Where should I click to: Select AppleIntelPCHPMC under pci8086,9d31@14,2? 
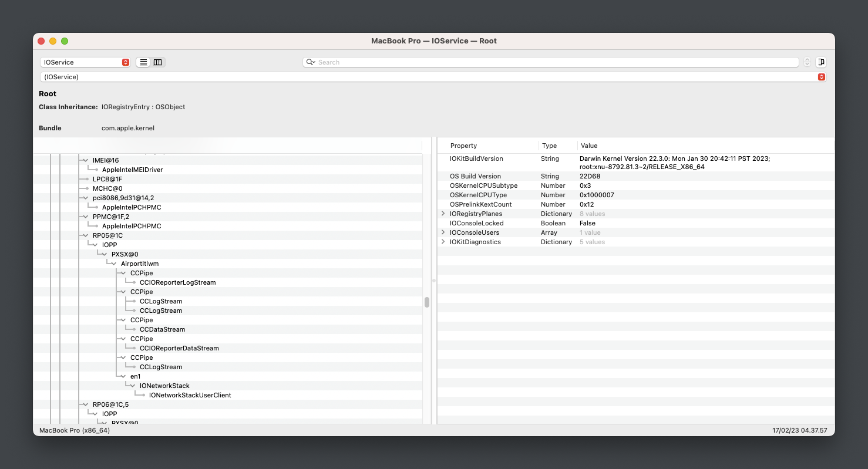pos(132,207)
